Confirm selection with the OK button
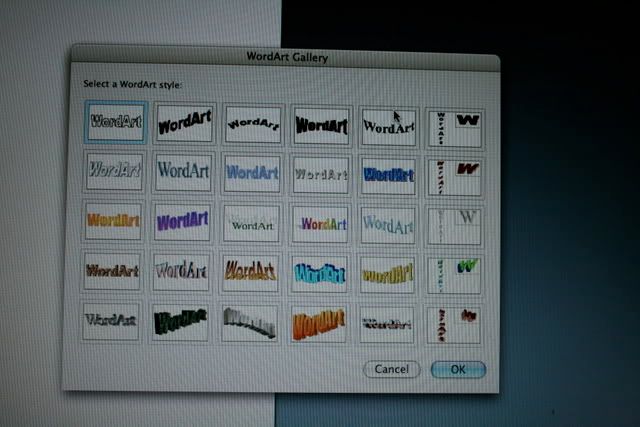This screenshot has height=427, width=640. pyautogui.click(x=458, y=369)
